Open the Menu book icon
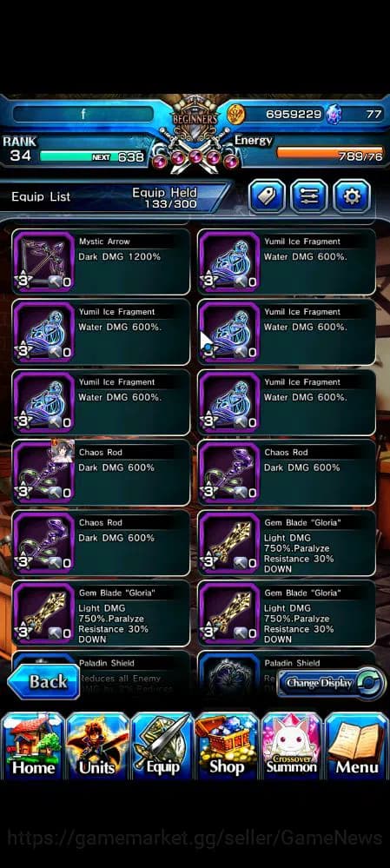Screen dimensions: 390x868 tap(356, 746)
